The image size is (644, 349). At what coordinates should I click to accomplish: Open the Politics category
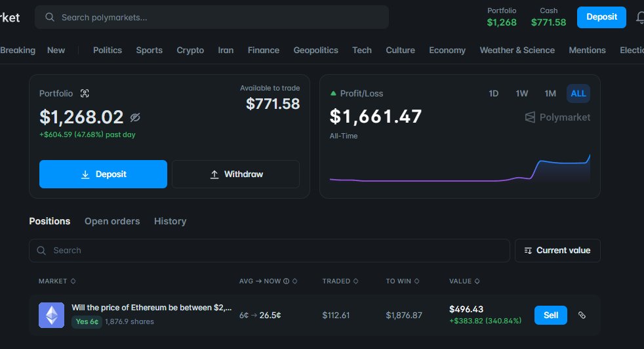[x=108, y=50]
